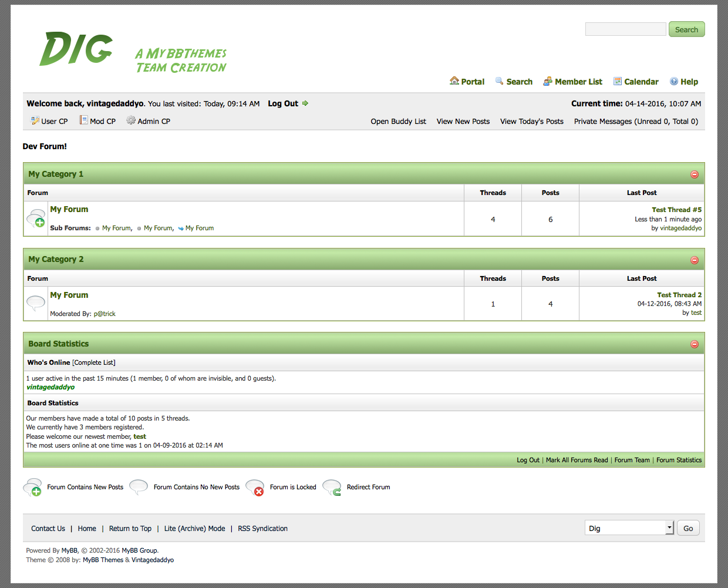Image resolution: width=728 pixels, height=588 pixels.
Task: Open Complete List of online users
Action: [x=94, y=362]
